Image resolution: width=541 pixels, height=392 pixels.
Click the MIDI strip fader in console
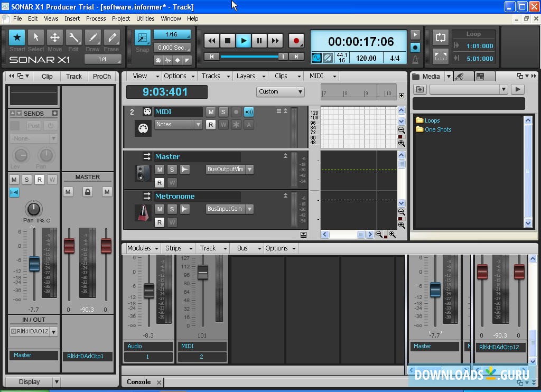[203, 272]
